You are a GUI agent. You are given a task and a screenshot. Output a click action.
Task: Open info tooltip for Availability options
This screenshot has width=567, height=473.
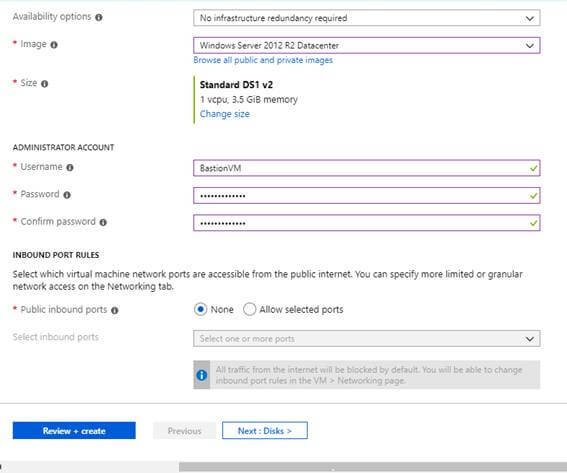[99, 17]
